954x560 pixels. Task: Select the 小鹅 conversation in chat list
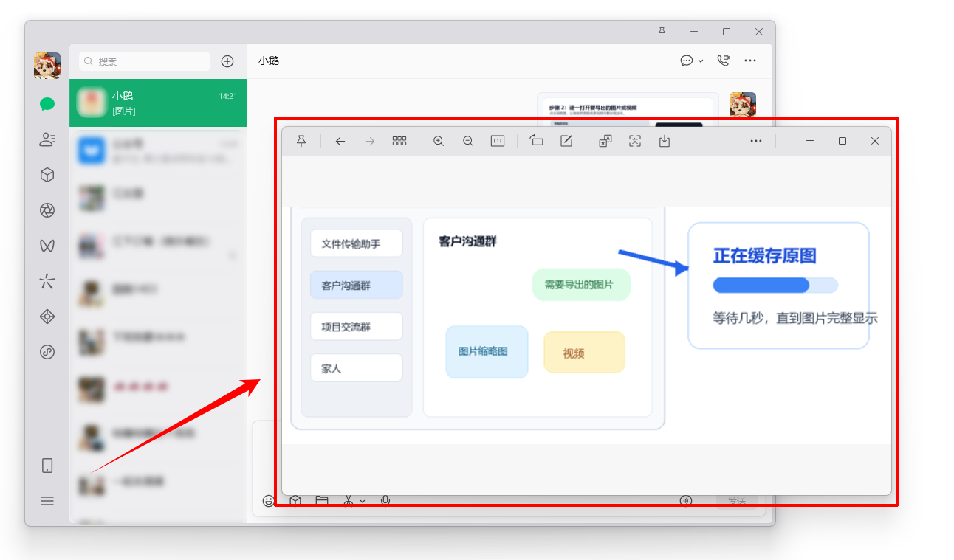(x=158, y=103)
